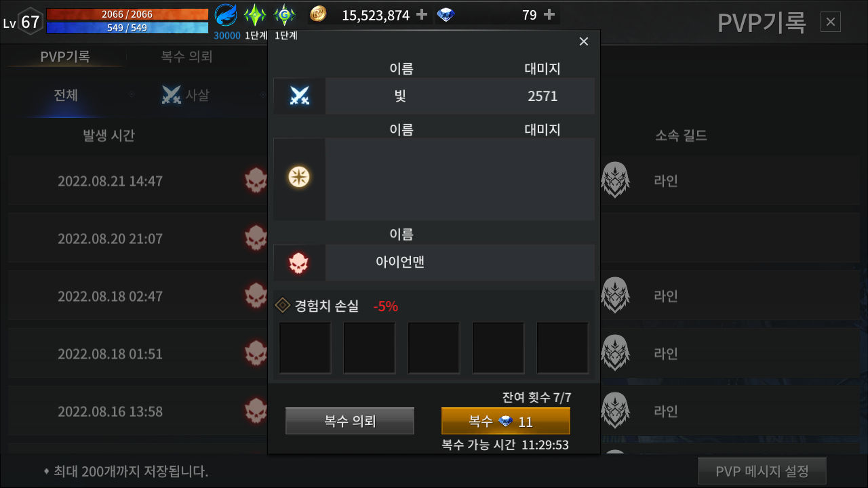Click the first green 1단계 buff icon
Screen dimensions: 868x488
255,15
